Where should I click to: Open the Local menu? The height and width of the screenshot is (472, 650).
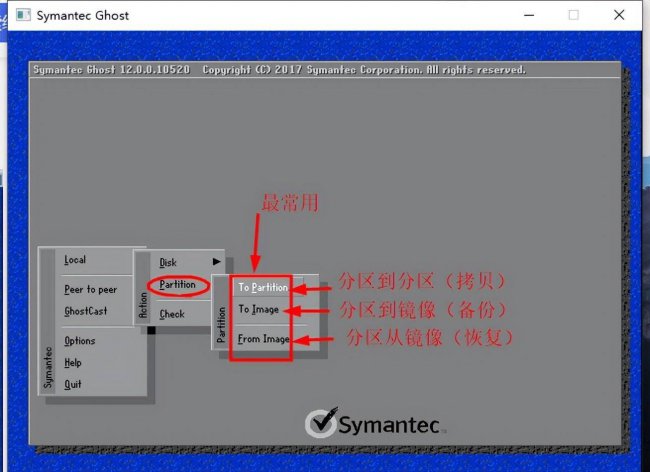[75, 260]
